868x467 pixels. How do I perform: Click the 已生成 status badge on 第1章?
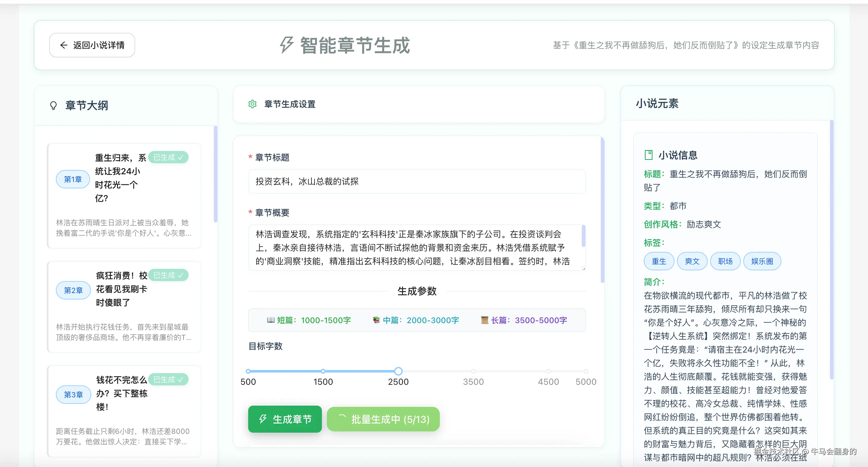click(x=168, y=157)
